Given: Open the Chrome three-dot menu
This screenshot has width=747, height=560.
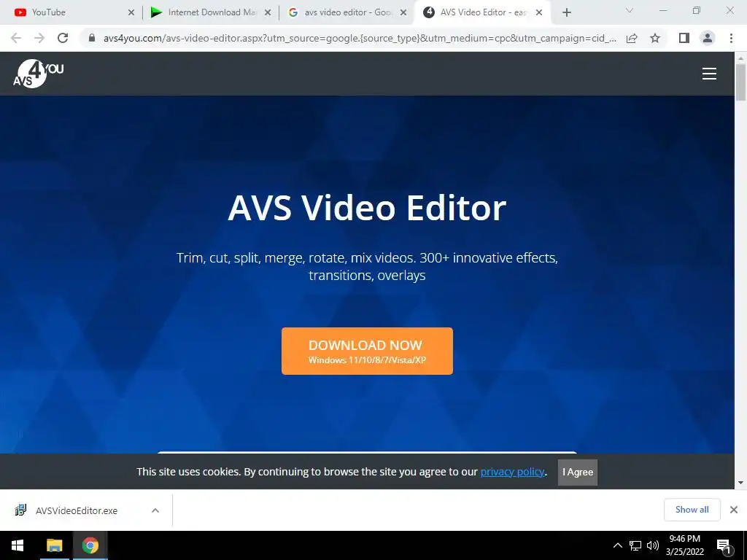Looking at the screenshot, I should pos(731,38).
